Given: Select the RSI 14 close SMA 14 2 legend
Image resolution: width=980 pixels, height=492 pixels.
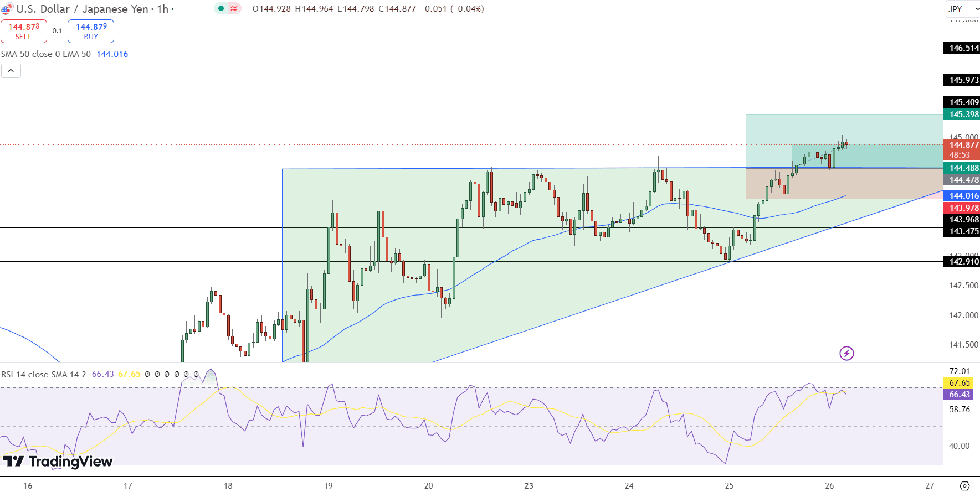Looking at the screenshot, I should [x=44, y=375].
